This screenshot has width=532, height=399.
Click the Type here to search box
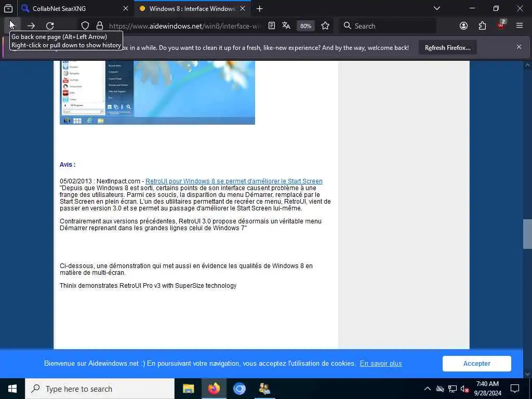point(100,389)
